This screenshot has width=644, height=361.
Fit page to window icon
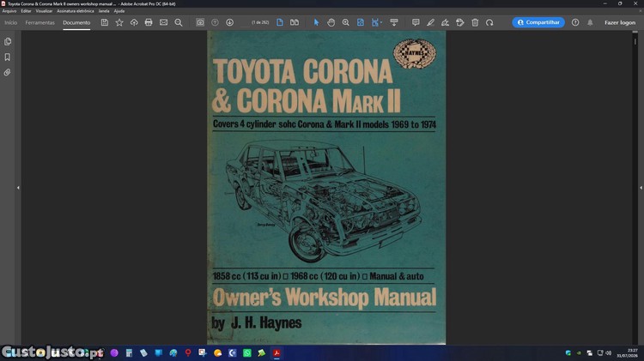point(360,22)
